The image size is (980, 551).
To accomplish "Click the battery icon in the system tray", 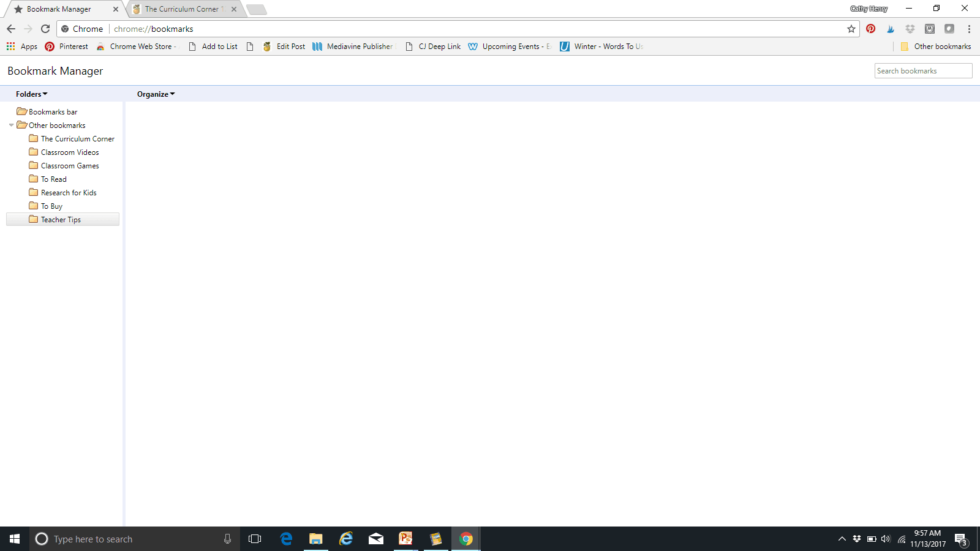I will coord(872,539).
